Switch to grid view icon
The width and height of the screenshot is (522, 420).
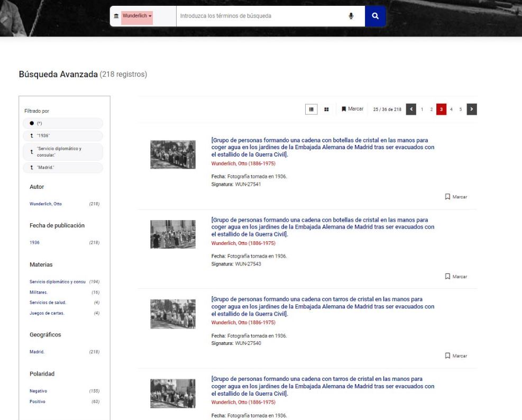click(x=327, y=109)
